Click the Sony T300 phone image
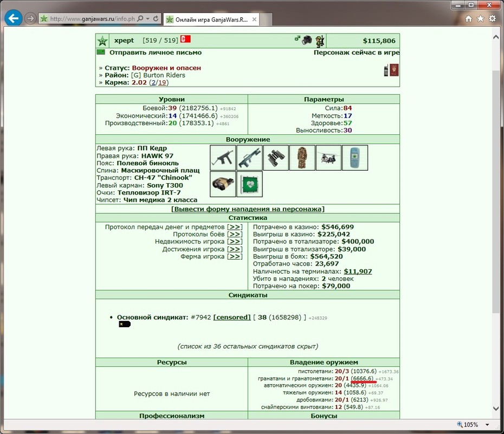504x434 pixels. coord(355,158)
